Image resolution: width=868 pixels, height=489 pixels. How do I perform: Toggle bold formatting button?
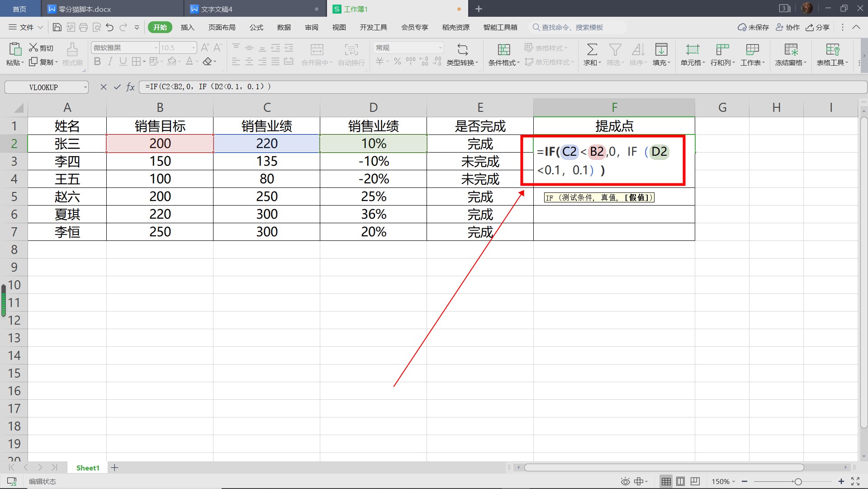click(97, 62)
